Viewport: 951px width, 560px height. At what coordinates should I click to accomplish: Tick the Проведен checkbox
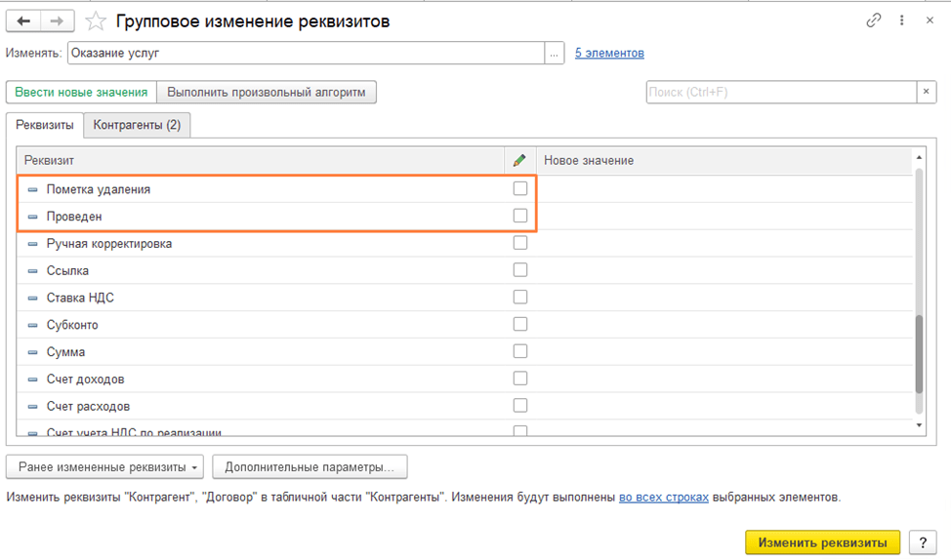point(520,216)
